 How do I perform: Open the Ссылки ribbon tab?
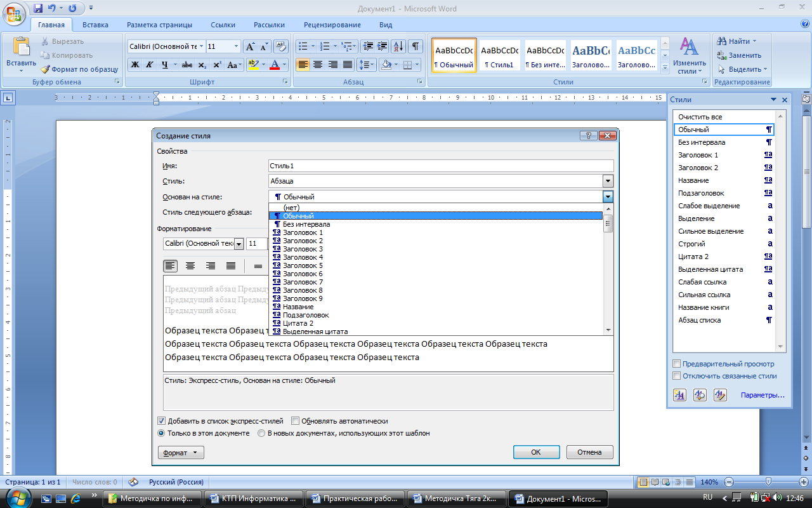[223, 25]
